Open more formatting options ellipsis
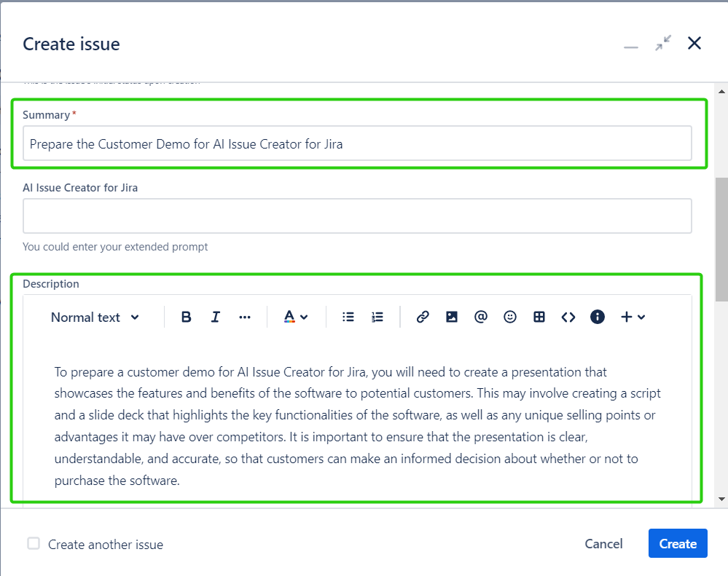This screenshot has height=576, width=728. pyautogui.click(x=245, y=317)
